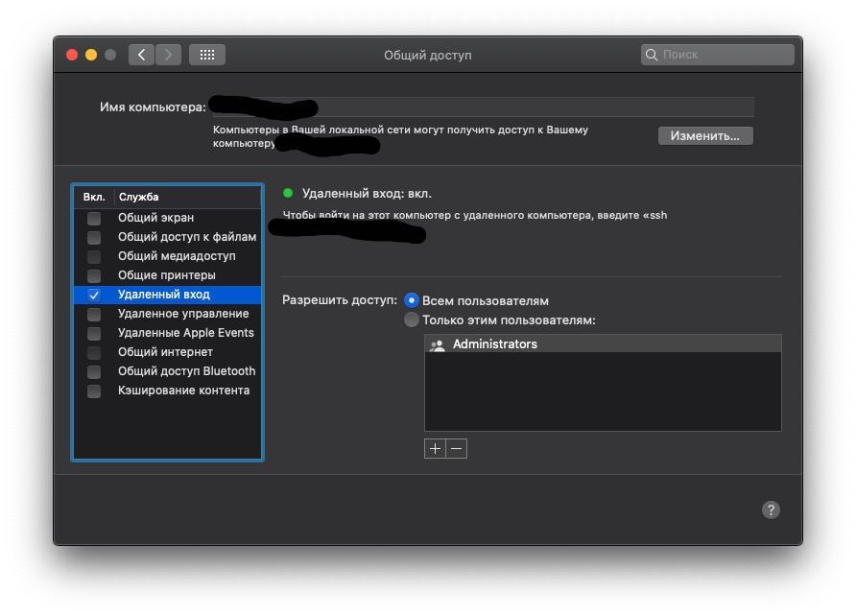Select the Кэширование контента service
Viewport: 856px width, 616px height.
(x=167, y=391)
